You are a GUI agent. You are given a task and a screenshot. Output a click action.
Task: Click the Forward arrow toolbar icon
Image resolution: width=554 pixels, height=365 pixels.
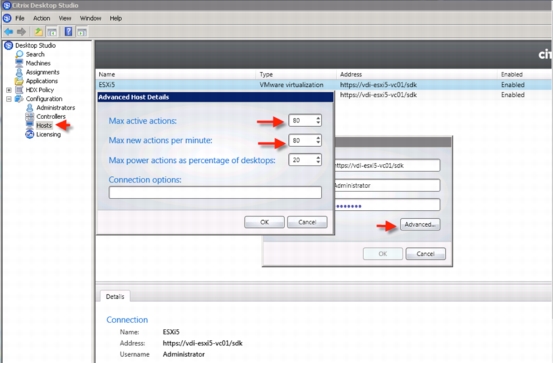[22, 32]
